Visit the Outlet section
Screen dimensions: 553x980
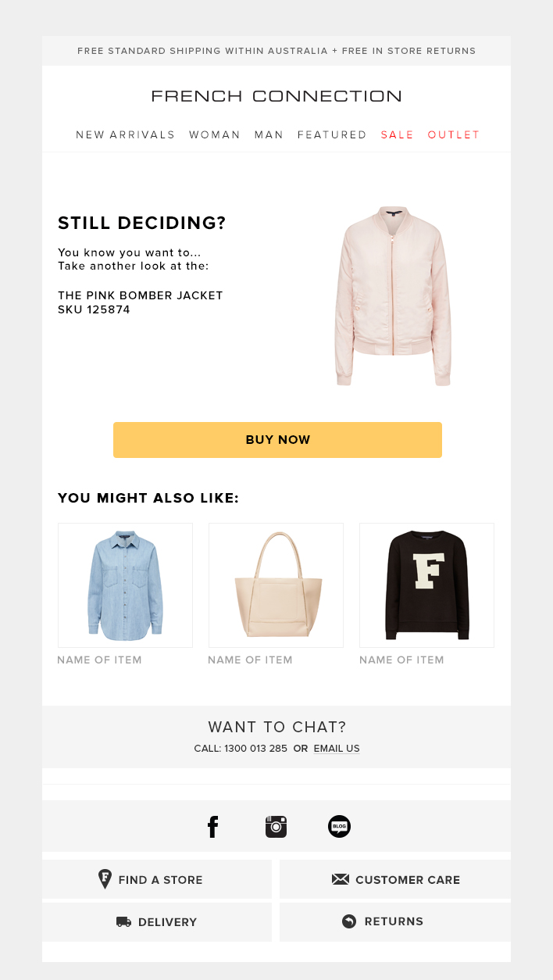454,135
